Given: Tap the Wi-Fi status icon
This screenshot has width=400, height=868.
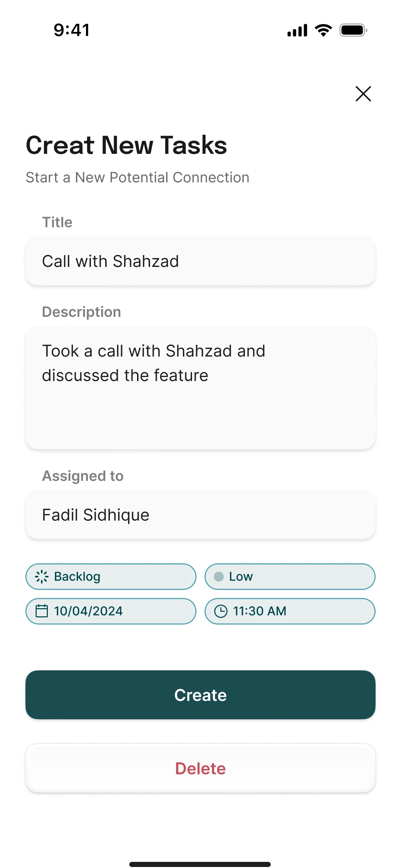Looking at the screenshot, I should coord(323,31).
